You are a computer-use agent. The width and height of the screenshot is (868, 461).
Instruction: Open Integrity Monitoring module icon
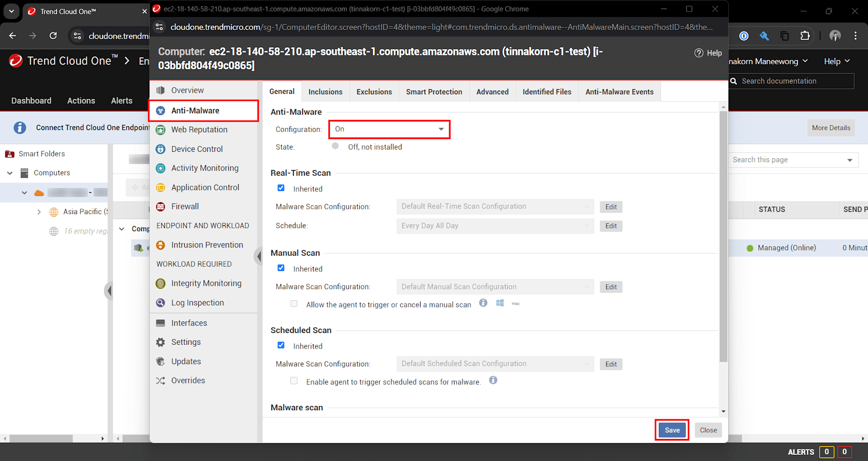pos(161,284)
